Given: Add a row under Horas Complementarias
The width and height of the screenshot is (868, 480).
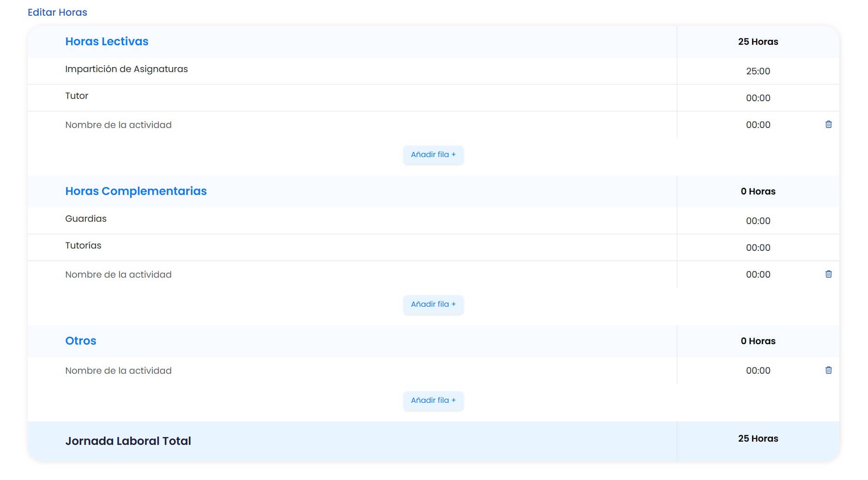Looking at the screenshot, I should [433, 304].
